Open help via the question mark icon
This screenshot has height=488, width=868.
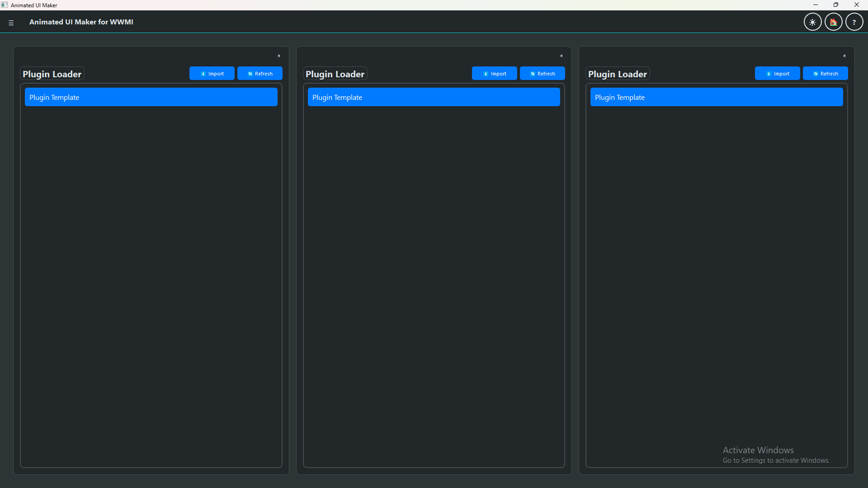pos(854,22)
